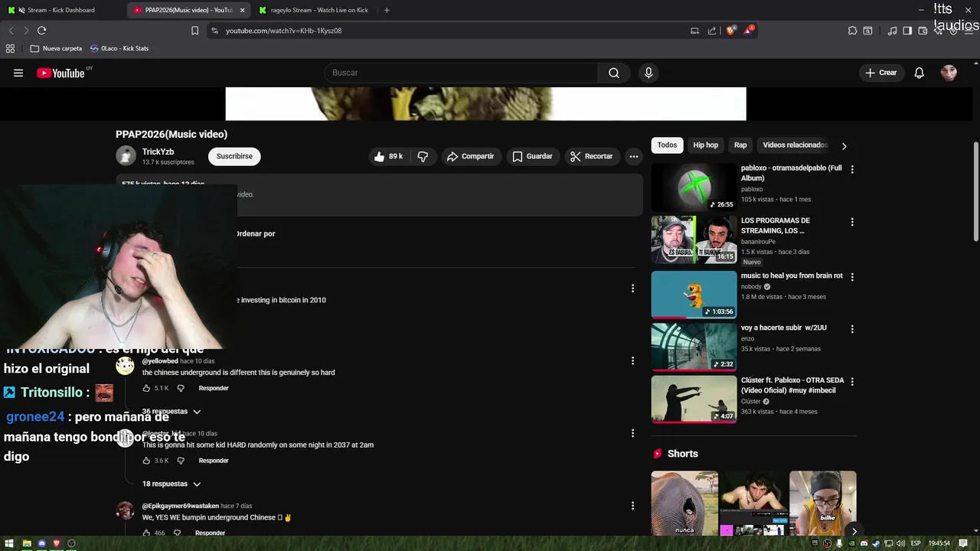
Task: Advance Shorts carousel with right arrow
Action: (x=854, y=531)
